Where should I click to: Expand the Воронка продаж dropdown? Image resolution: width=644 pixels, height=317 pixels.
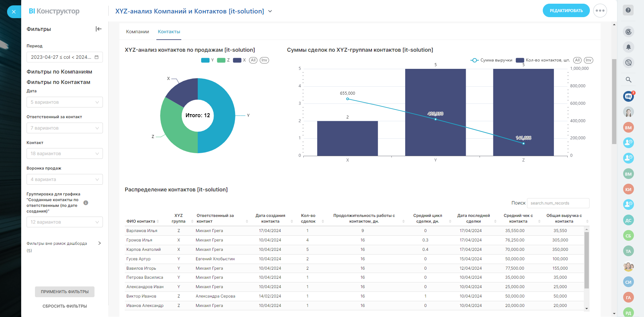click(x=65, y=179)
